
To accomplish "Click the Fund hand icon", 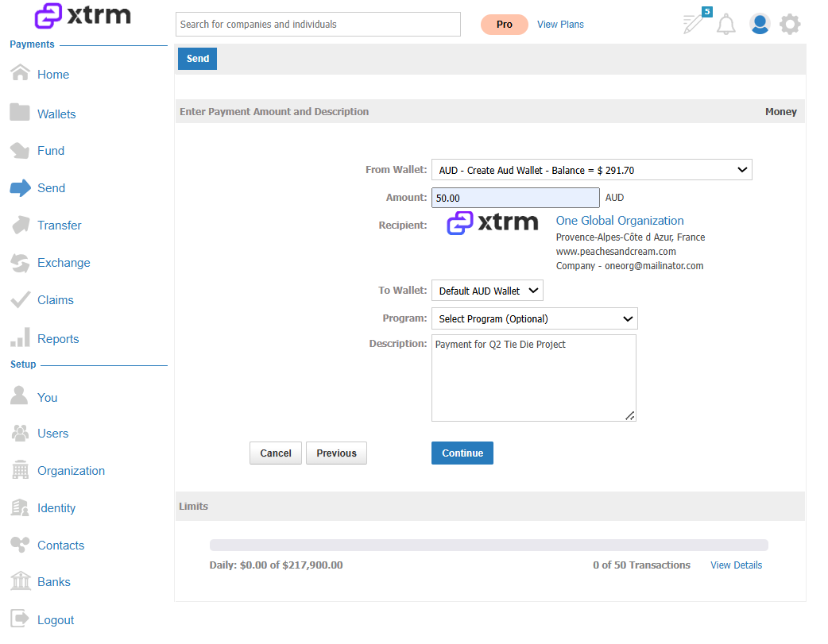I will pyautogui.click(x=20, y=150).
